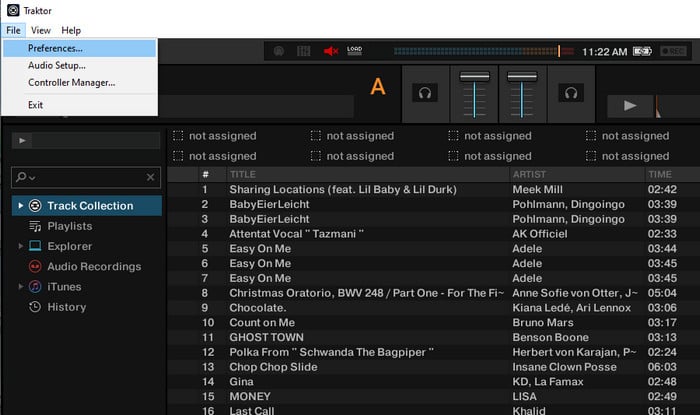Select track 'Count on Me'
This screenshot has width=700, height=415.
(262, 323)
